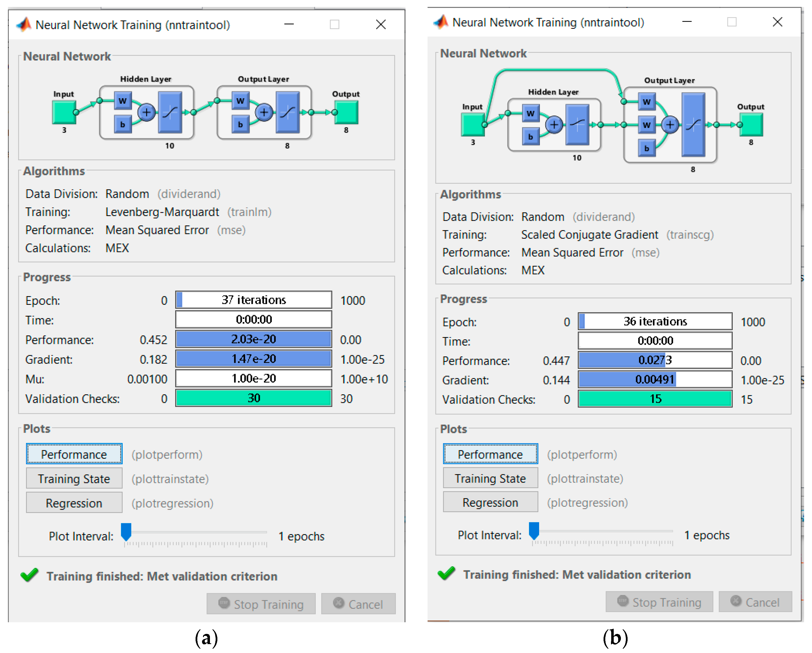Open Performance plot in left window (a)
Image resolution: width=812 pixels, height=653 pixels.
[74, 454]
